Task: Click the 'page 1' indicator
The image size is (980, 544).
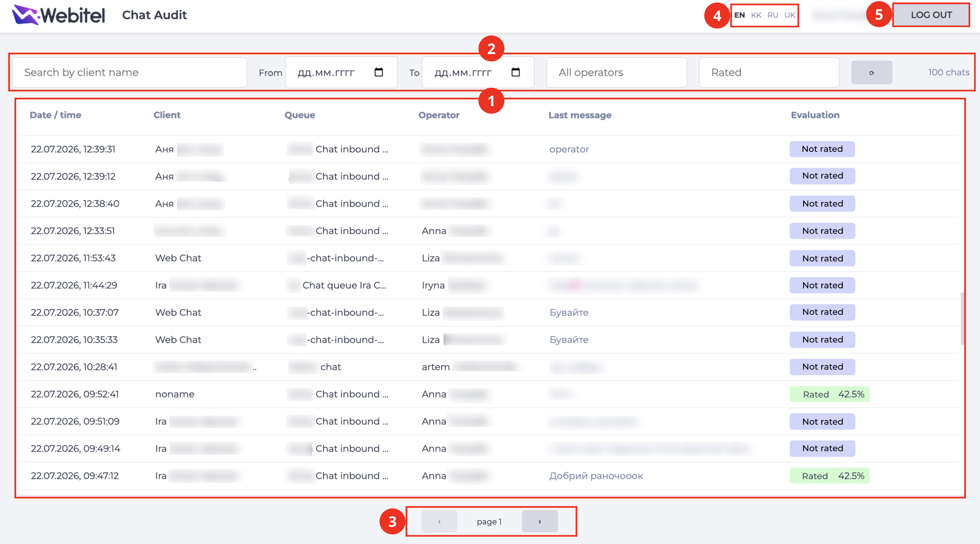Action: click(x=489, y=521)
